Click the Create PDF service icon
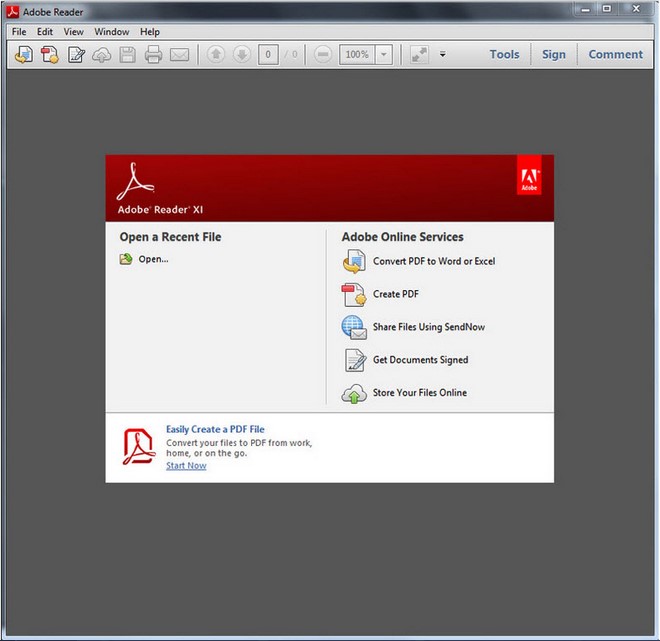The width and height of the screenshot is (660, 641). tap(354, 294)
